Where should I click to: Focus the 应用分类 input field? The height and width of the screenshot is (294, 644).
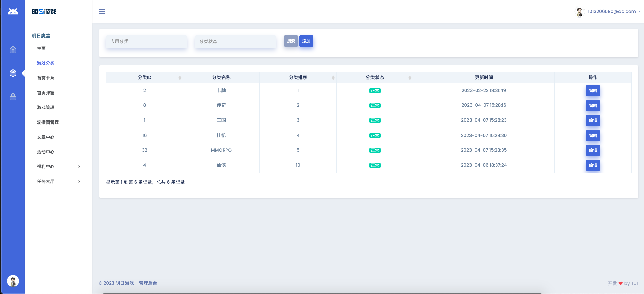pos(146,42)
